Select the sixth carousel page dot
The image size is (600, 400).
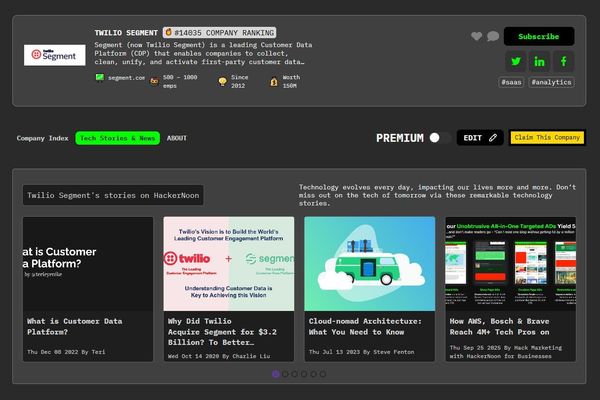click(323, 374)
